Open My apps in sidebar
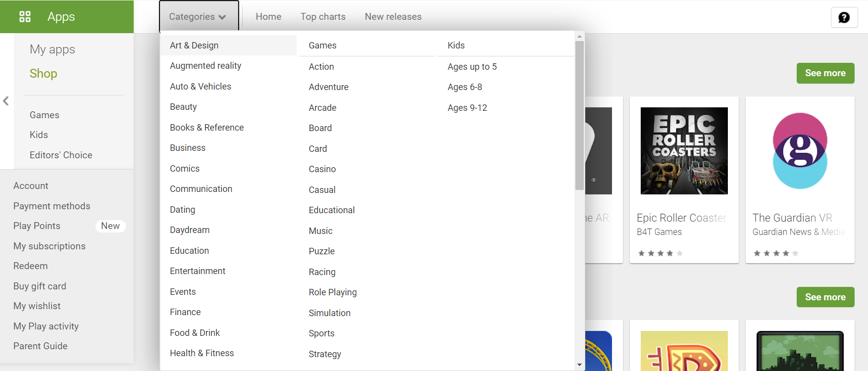Image resolution: width=868 pixels, height=371 pixels. coord(52,49)
